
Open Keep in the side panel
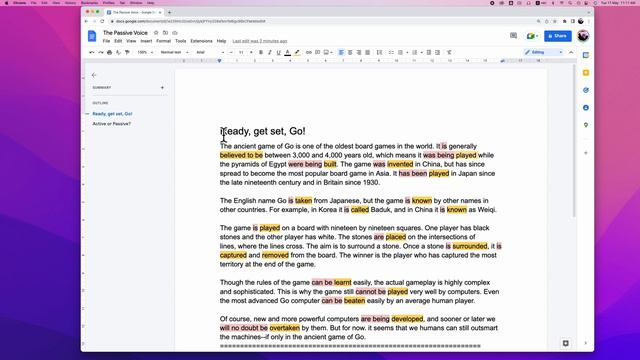586,73
